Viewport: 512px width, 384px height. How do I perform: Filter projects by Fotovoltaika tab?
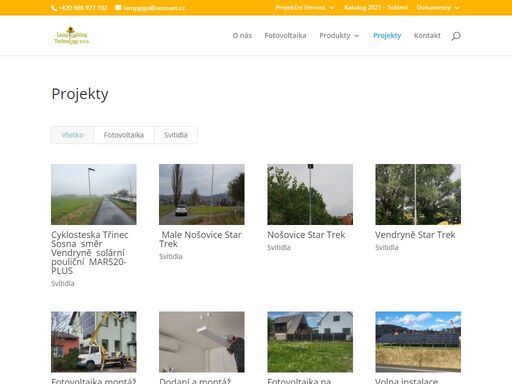124,135
